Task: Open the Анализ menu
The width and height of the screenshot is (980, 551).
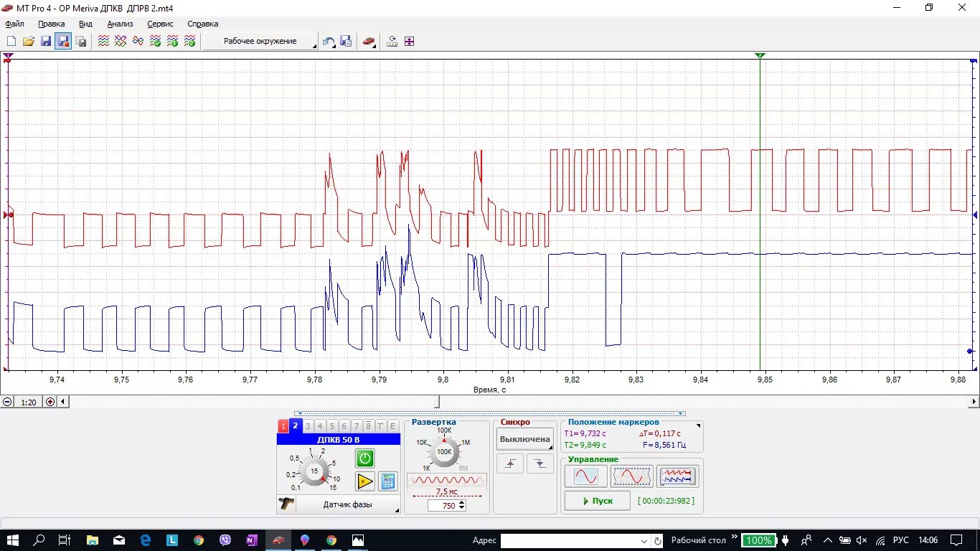Action: 120,24
